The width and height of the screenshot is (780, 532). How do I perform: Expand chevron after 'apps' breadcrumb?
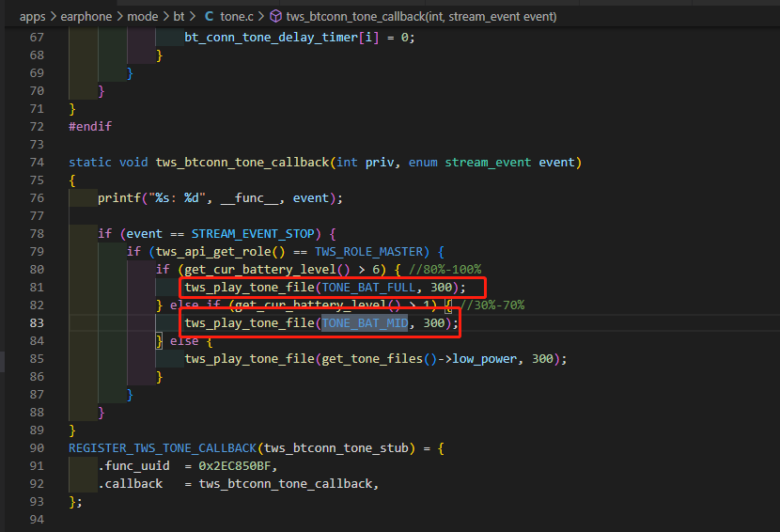click(x=54, y=17)
